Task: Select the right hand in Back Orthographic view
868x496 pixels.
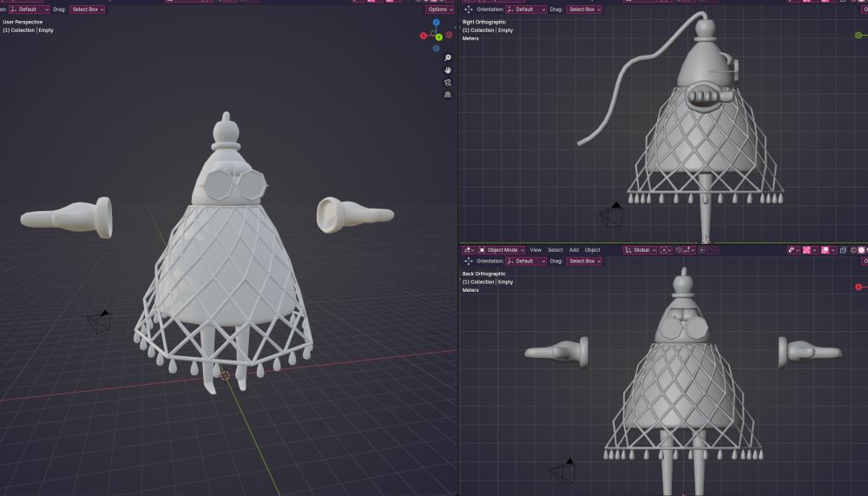Action: pyautogui.click(x=809, y=351)
